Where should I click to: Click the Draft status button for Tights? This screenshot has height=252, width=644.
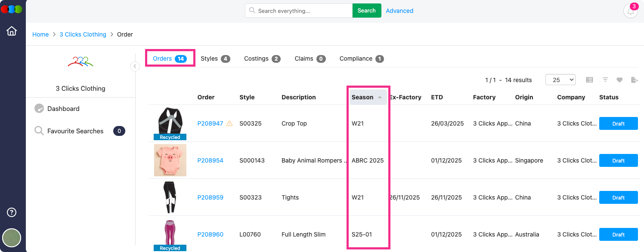(x=618, y=197)
